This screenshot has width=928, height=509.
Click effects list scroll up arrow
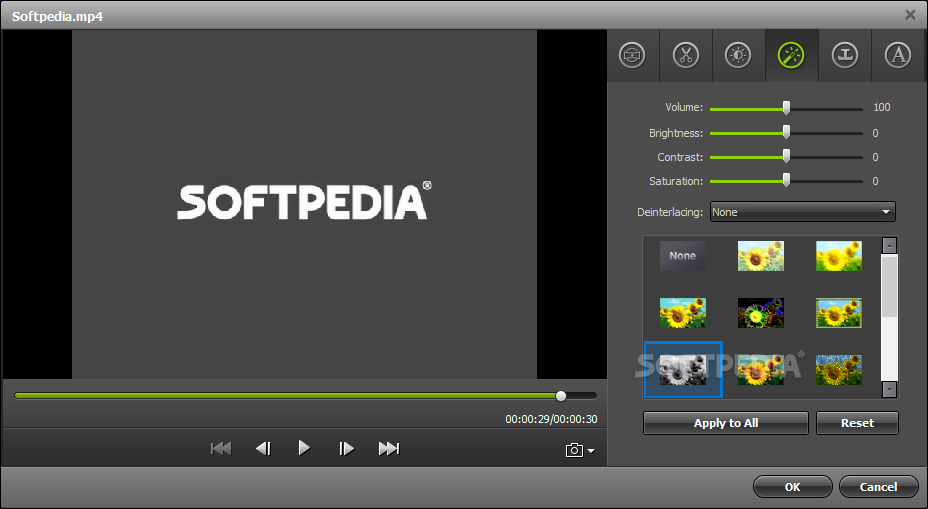click(x=889, y=245)
